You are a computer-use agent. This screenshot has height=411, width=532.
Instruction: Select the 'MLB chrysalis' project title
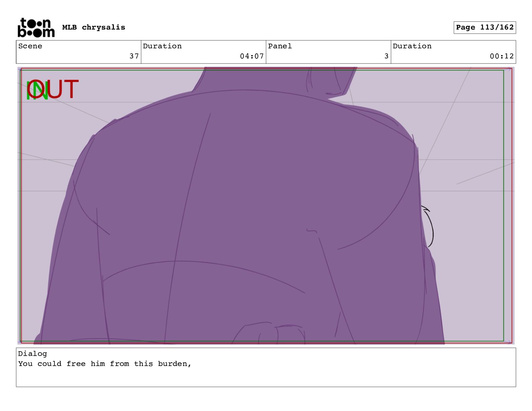[x=94, y=28]
